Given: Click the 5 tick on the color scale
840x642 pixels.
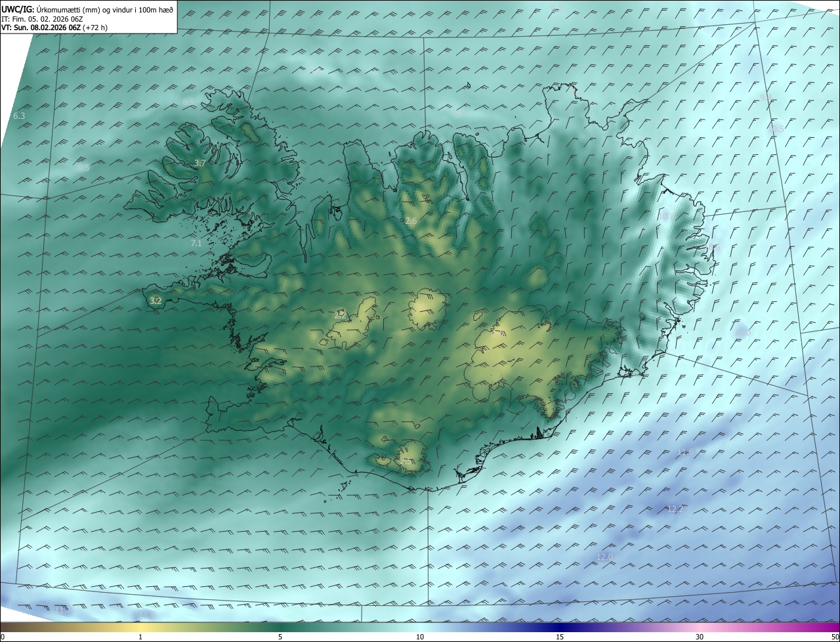Looking at the screenshot, I should pos(280,637).
